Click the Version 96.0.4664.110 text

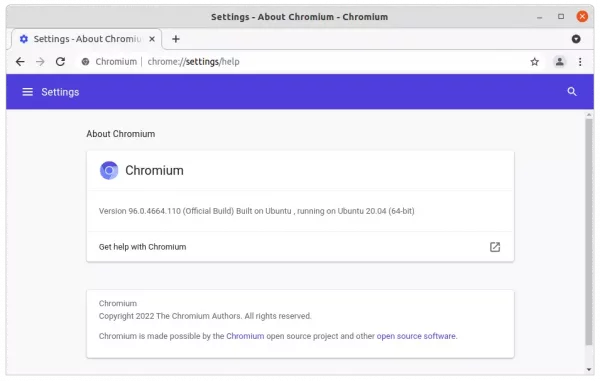pyautogui.click(x=256, y=211)
